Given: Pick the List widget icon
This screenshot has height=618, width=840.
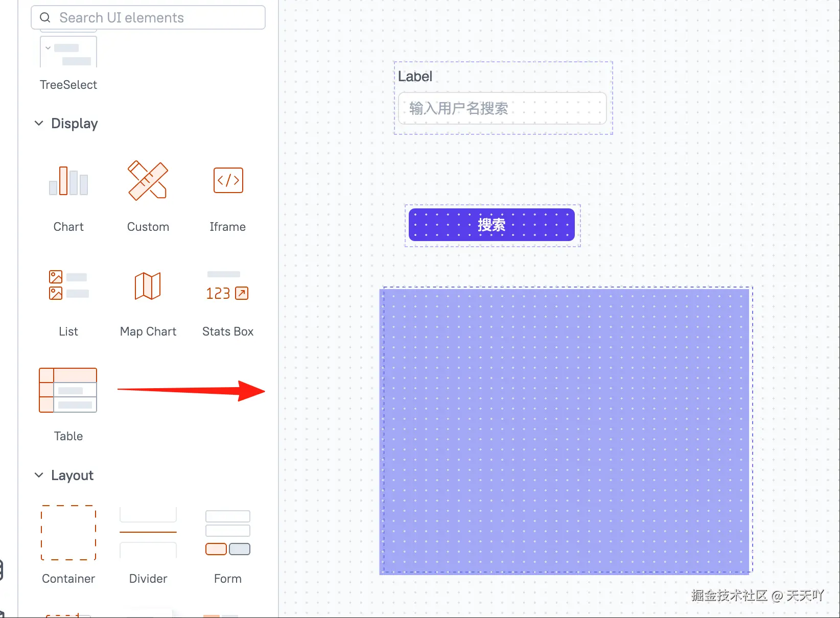Looking at the screenshot, I should [x=68, y=285].
